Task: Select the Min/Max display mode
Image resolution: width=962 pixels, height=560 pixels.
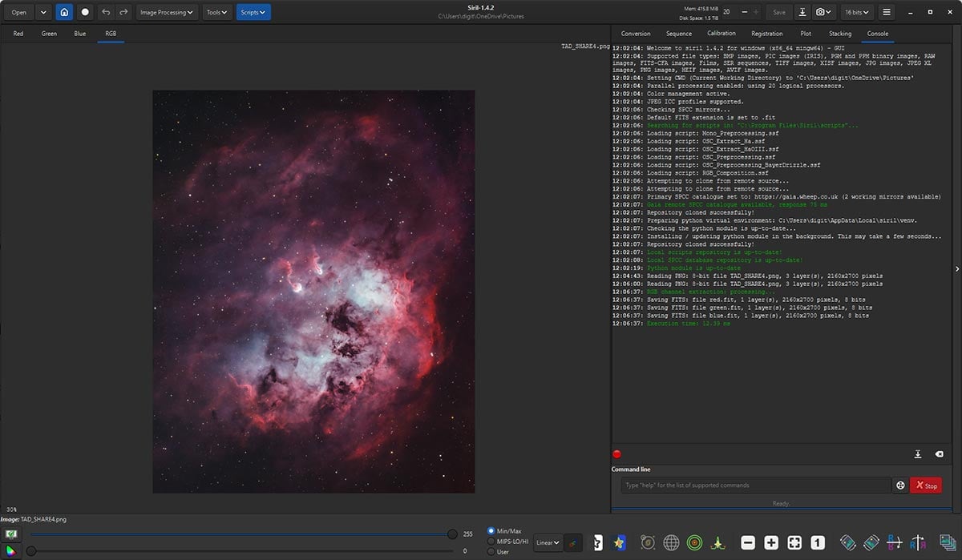Action: [x=492, y=530]
